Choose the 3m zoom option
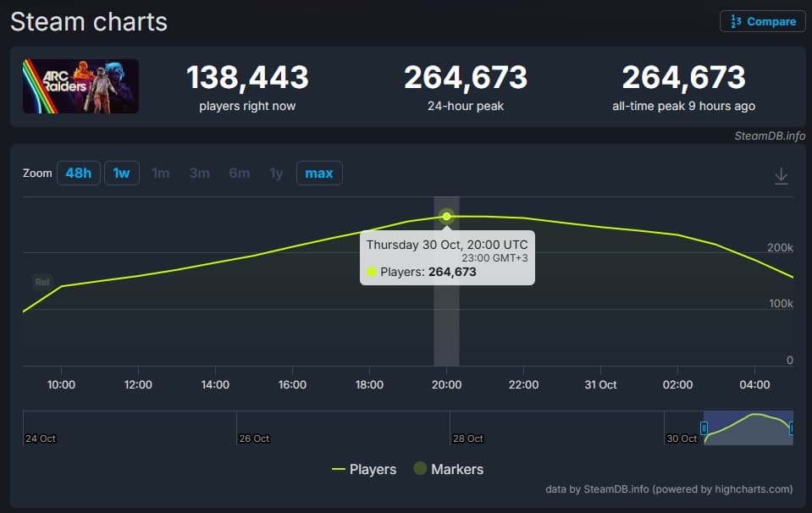Image resolution: width=812 pixels, height=513 pixels. (x=199, y=173)
